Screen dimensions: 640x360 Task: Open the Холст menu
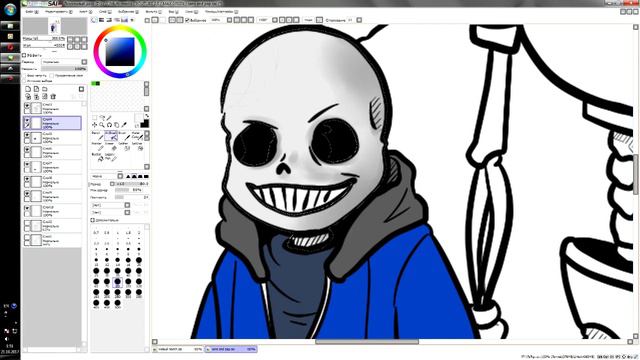coord(86,12)
